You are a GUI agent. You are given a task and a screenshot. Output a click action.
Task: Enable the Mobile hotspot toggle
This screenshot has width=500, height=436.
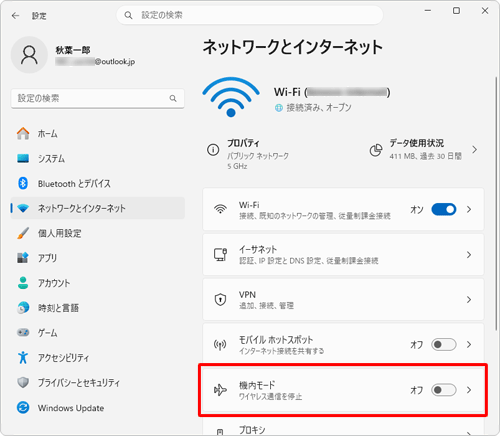(x=444, y=344)
